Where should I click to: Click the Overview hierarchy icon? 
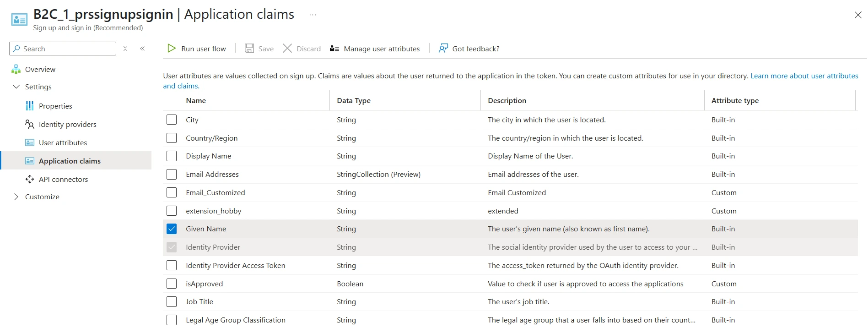[x=16, y=69]
